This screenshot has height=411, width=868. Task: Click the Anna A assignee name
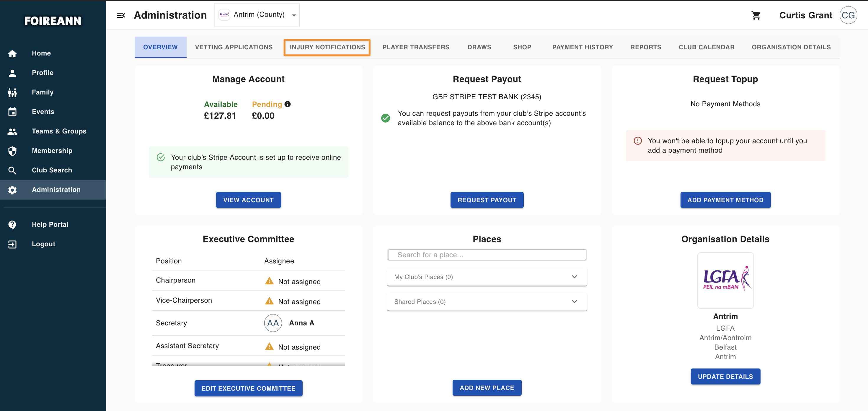[301, 323]
